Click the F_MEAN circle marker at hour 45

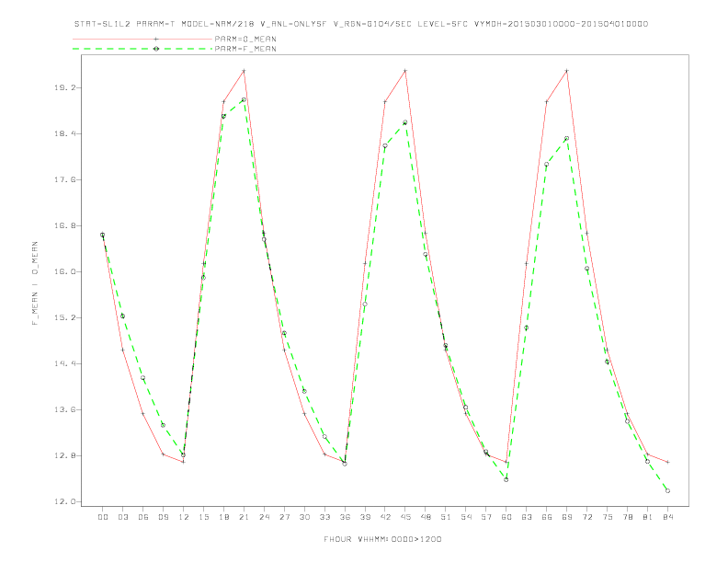pyautogui.click(x=405, y=122)
